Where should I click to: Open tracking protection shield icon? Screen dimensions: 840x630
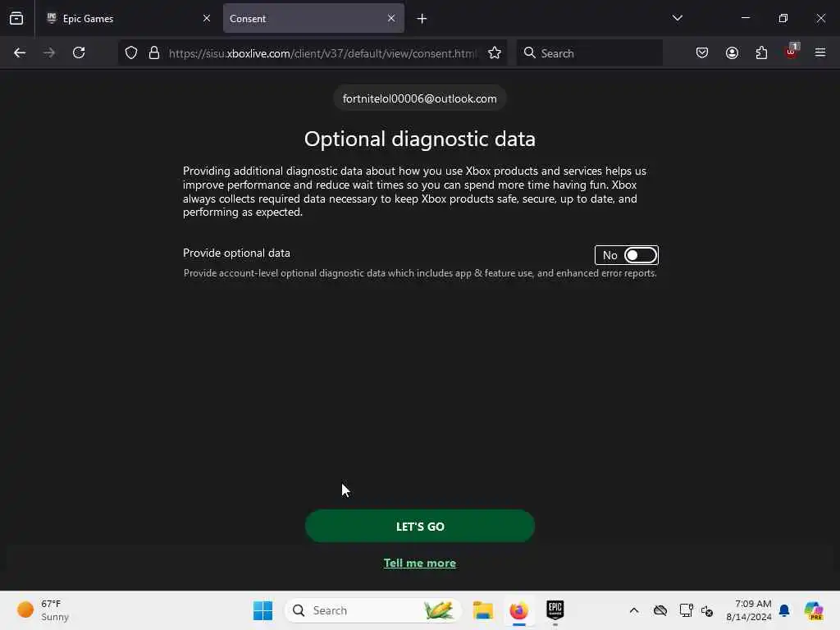coord(131,53)
